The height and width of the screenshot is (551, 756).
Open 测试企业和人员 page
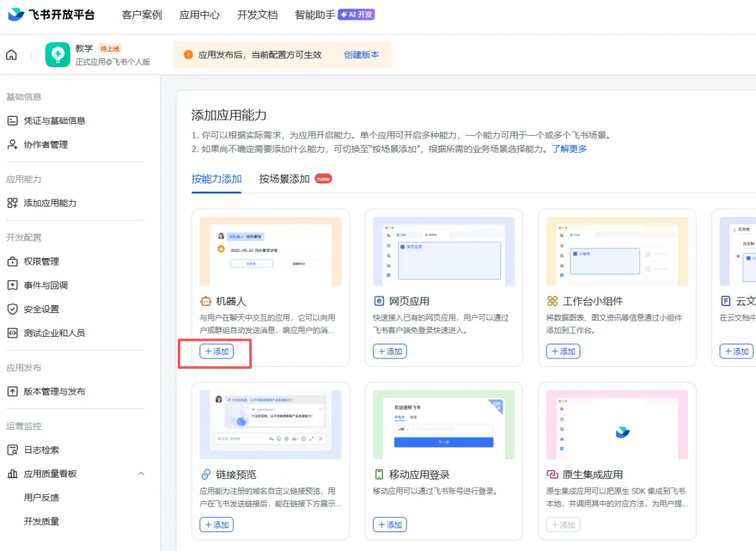point(55,333)
